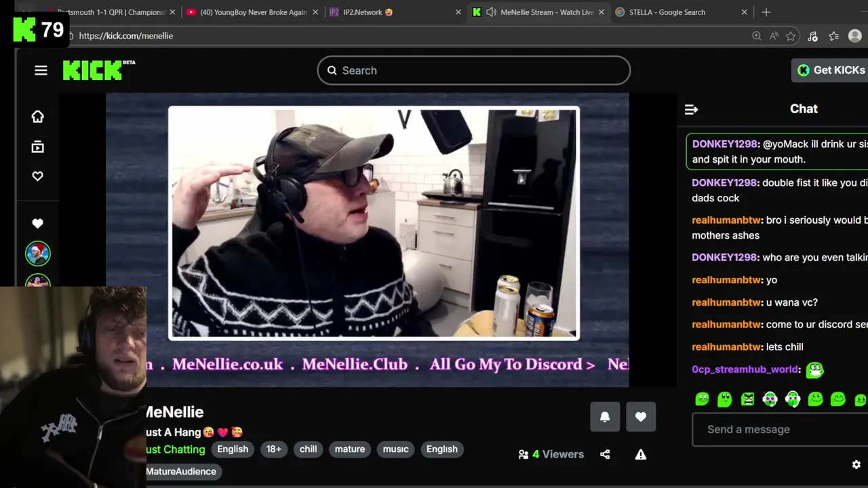The width and height of the screenshot is (868, 488).
Task: Select the mature tag
Action: point(350,449)
